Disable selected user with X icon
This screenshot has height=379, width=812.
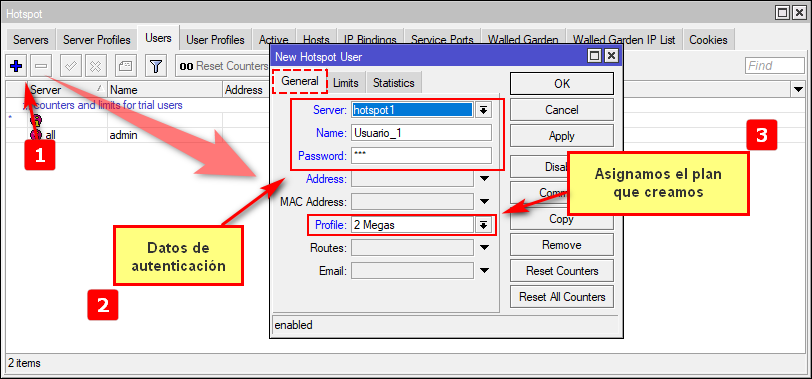point(96,66)
